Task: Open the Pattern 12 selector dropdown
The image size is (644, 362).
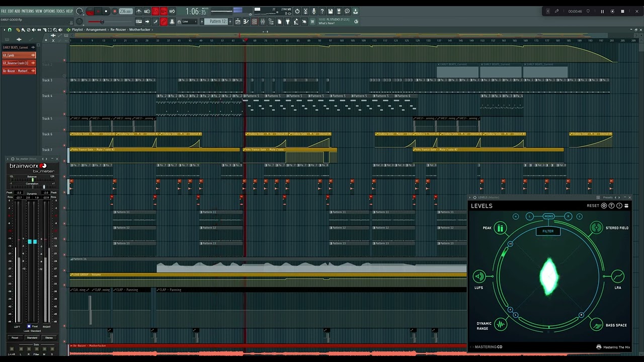Action: pos(218,22)
